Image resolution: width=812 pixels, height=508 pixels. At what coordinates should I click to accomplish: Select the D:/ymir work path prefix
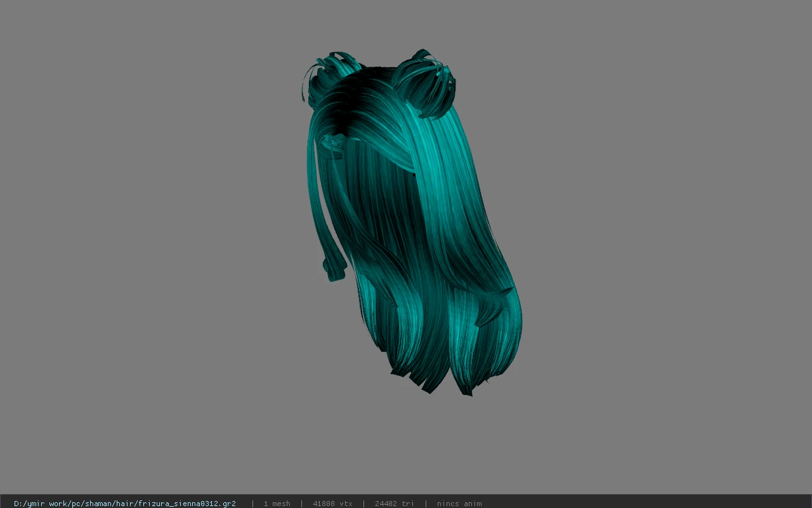point(40,504)
